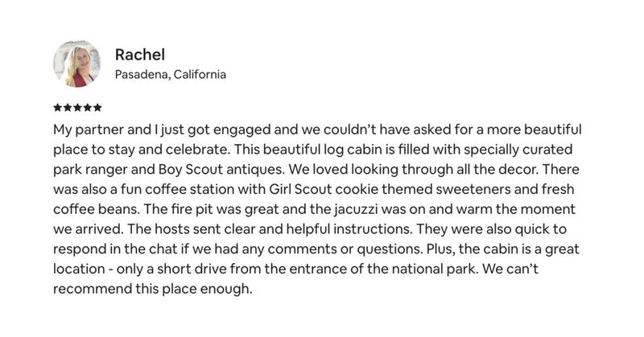
Task: Select the Pasadena, California location text
Action: [171, 74]
